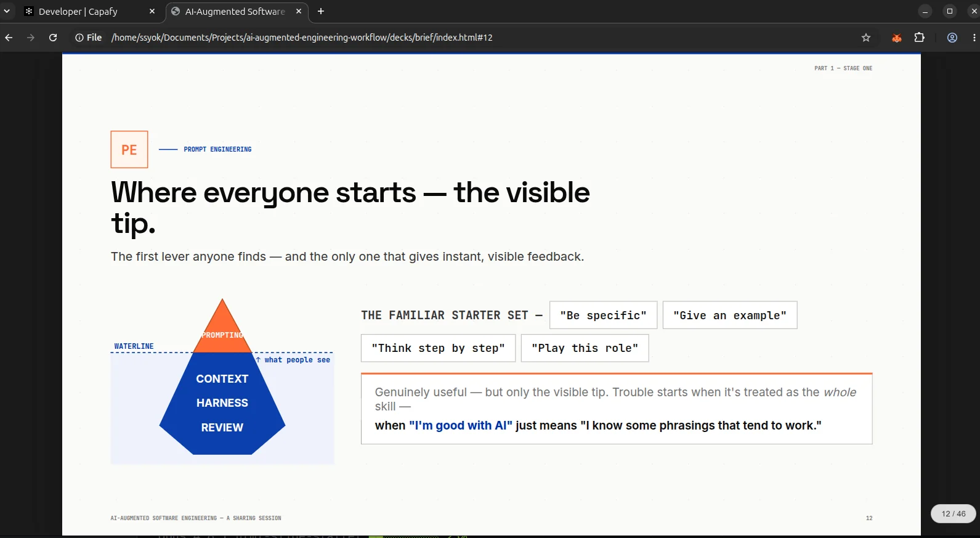Click the WATERLINE label

coord(134,346)
